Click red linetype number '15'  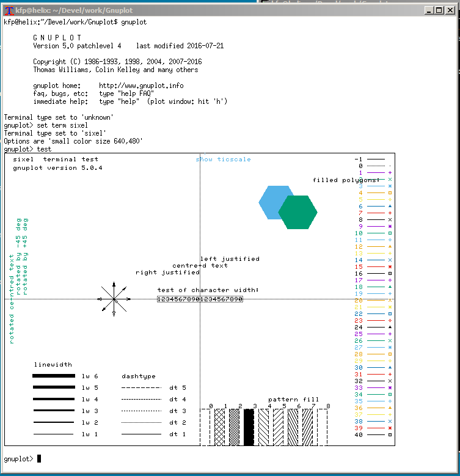[x=359, y=267]
